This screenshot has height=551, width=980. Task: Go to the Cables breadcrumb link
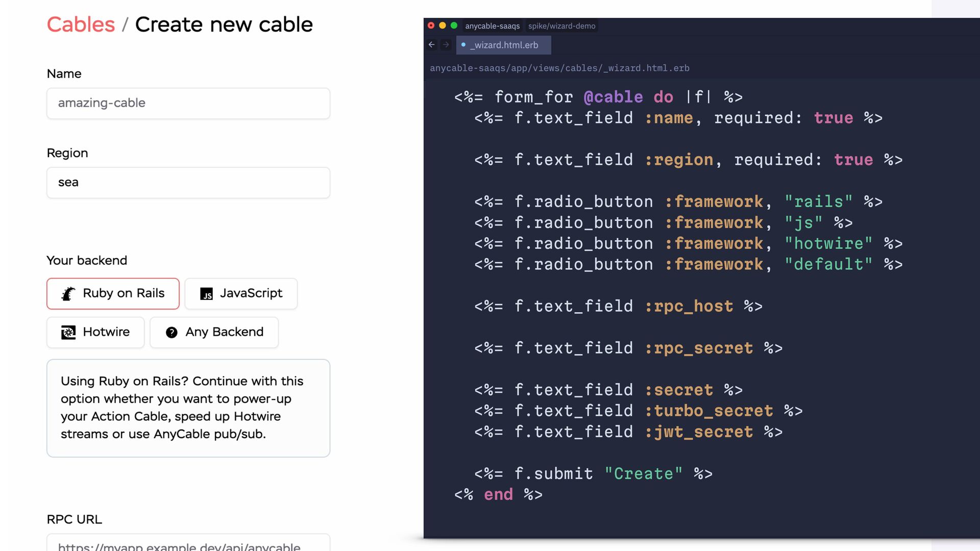point(81,24)
